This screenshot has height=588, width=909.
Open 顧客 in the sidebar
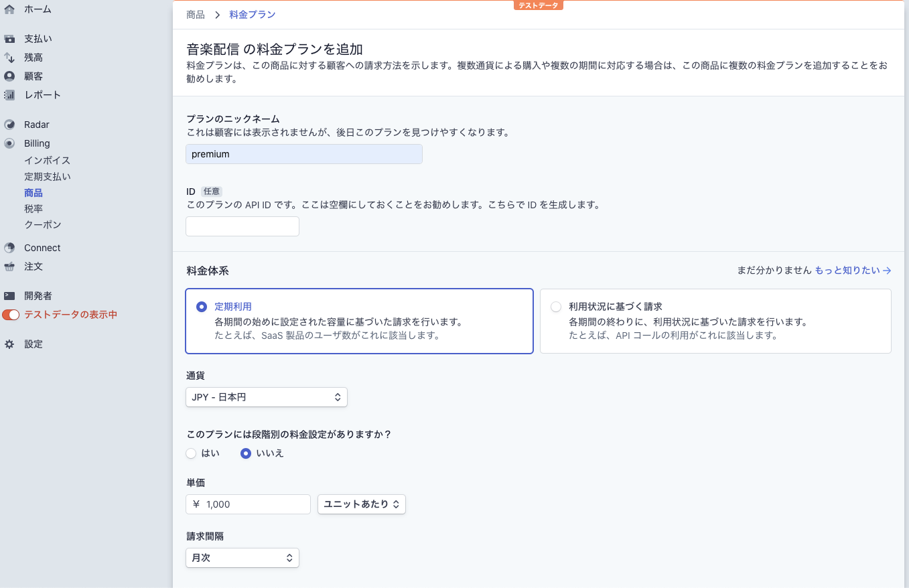point(33,76)
